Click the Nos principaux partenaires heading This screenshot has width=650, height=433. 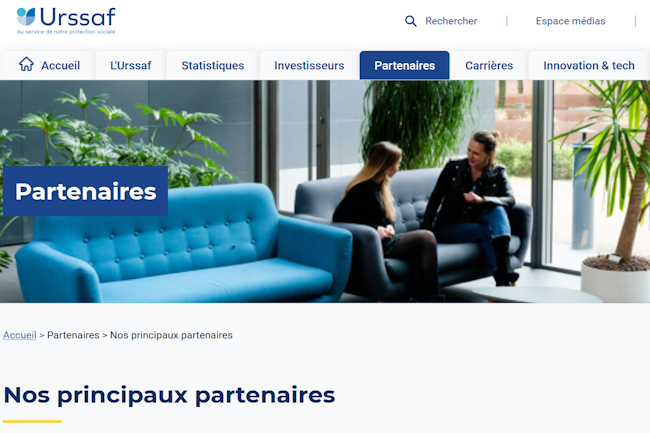click(x=169, y=395)
